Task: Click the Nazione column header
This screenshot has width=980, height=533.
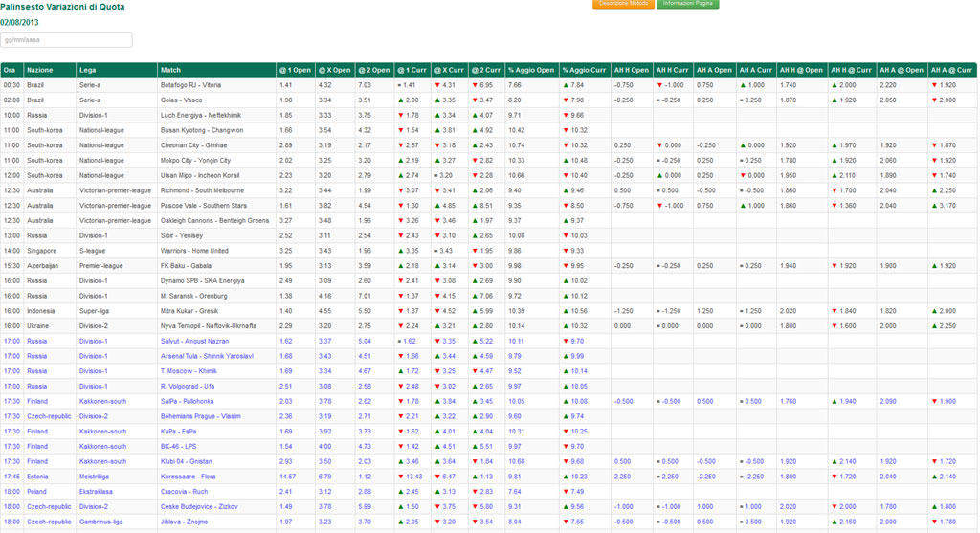Action: [x=40, y=70]
